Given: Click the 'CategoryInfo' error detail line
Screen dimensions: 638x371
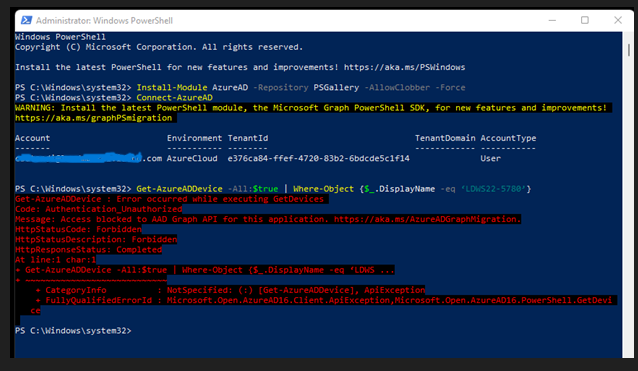Looking at the screenshot, I should [230, 290].
